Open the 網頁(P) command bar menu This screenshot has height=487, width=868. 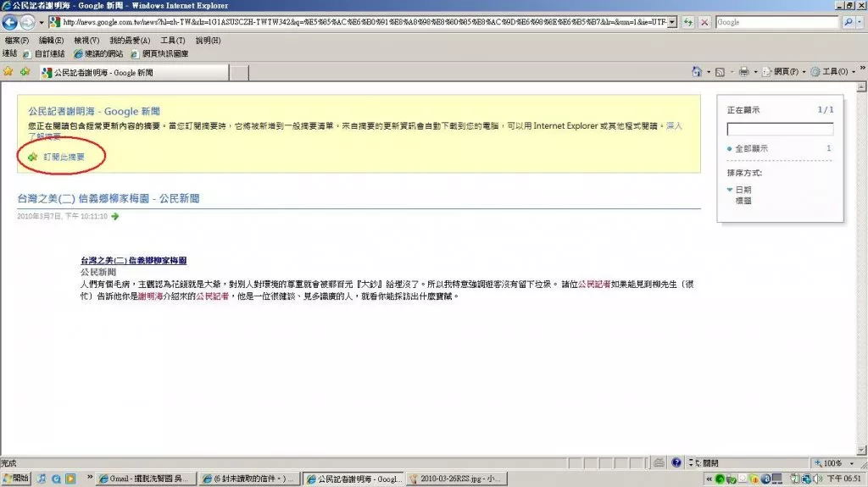pos(784,71)
